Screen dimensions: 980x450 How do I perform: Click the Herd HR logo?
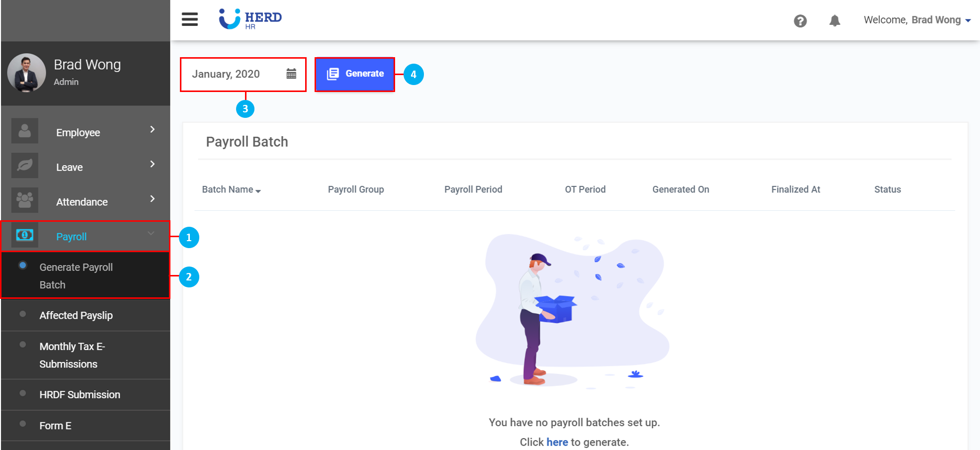click(x=250, y=19)
